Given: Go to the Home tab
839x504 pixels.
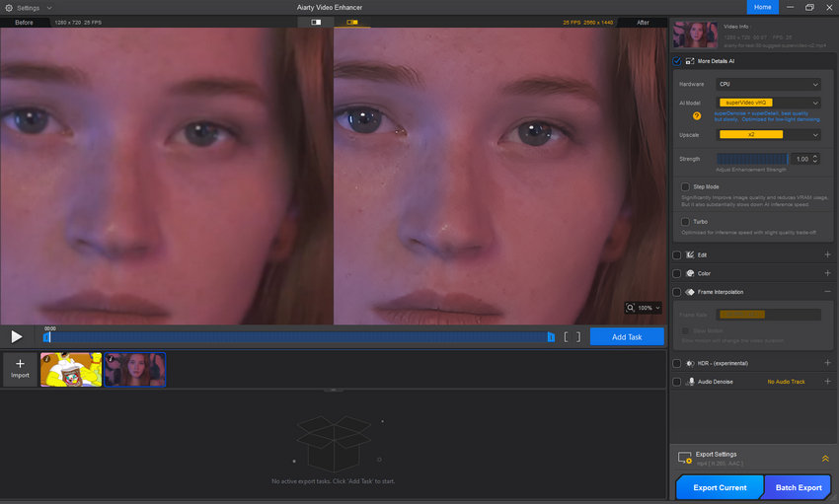Looking at the screenshot, I should tap(762, 7).
